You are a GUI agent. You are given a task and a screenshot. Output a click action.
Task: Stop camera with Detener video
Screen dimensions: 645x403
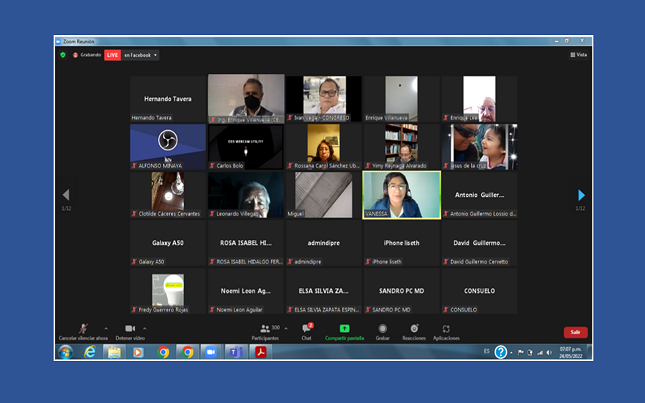click(130, 332)
